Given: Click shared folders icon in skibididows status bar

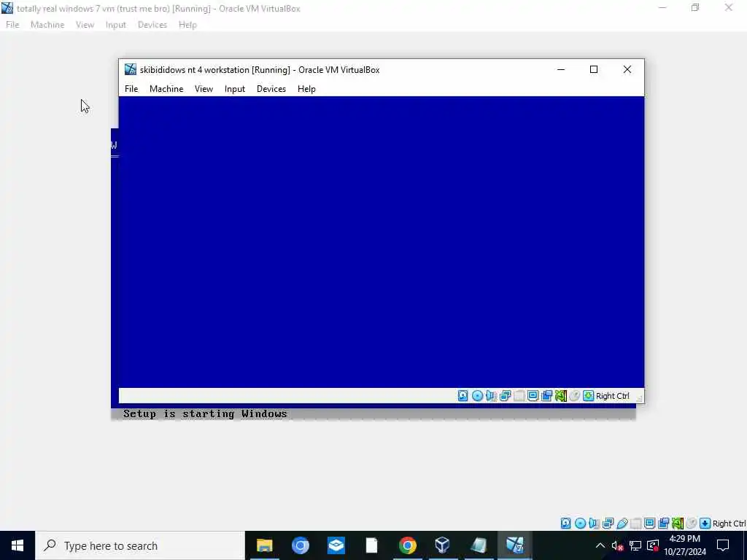Looking at the screenshot, I should coord(519,396).
